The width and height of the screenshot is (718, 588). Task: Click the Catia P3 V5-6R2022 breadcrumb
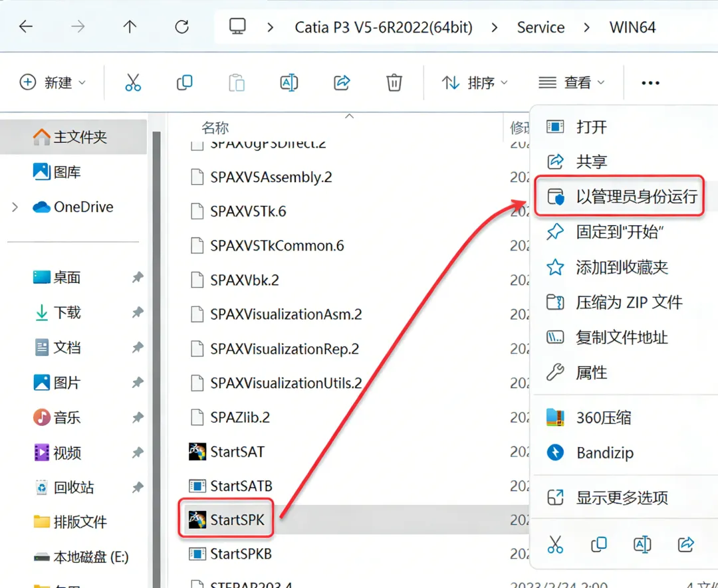pyautogui.click(x=384, y=27)
